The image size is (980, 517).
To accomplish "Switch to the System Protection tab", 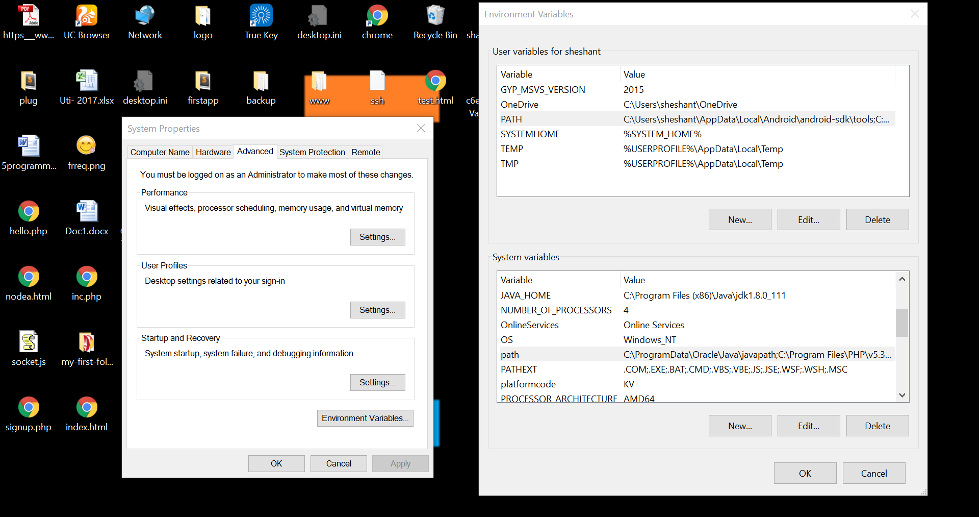I will [312, 152].
